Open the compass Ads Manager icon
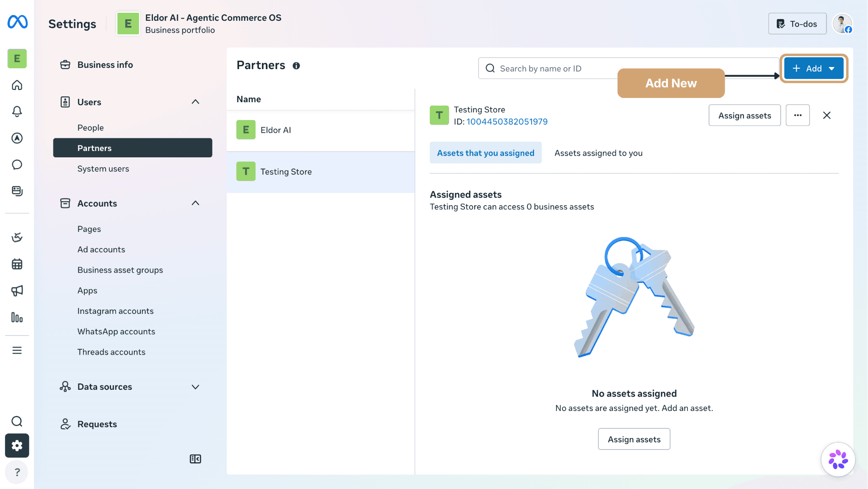This screenshot has width=868, height=489. tap(17, 138)
